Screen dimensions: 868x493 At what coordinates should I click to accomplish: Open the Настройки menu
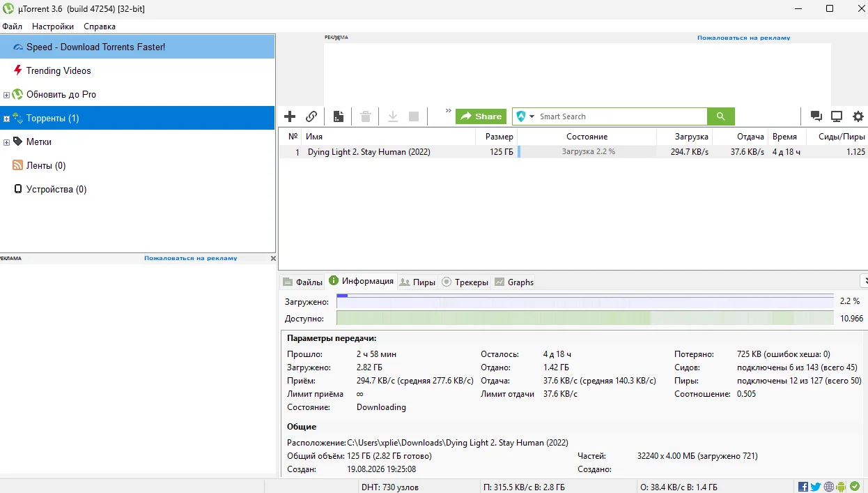pyautogui.click(x=53, y=26)
